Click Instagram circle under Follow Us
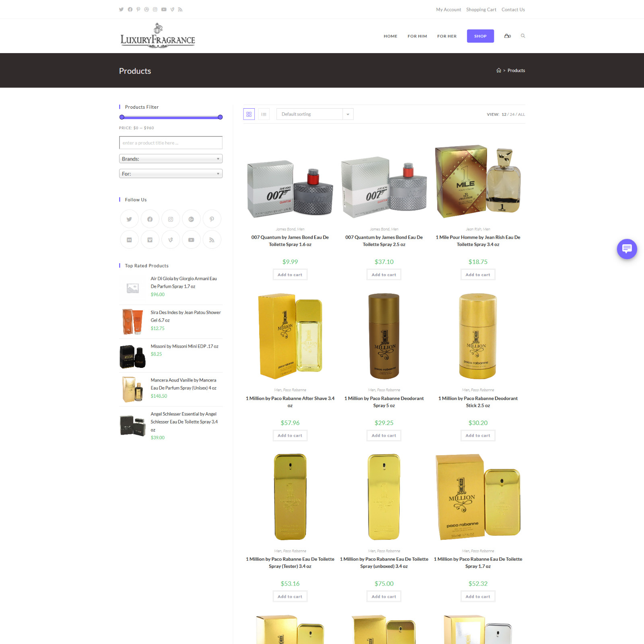This screenshot has height=644, width=644. click(x=171, y=219)
